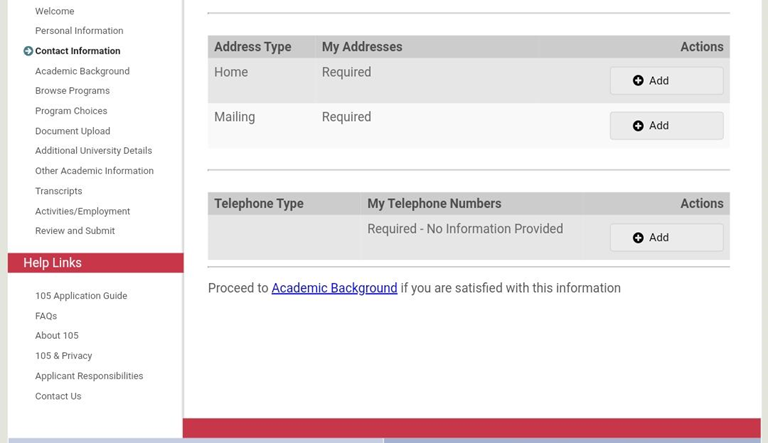Go to Personal Information section
The image size is (768, 443).
click(79, 31)
